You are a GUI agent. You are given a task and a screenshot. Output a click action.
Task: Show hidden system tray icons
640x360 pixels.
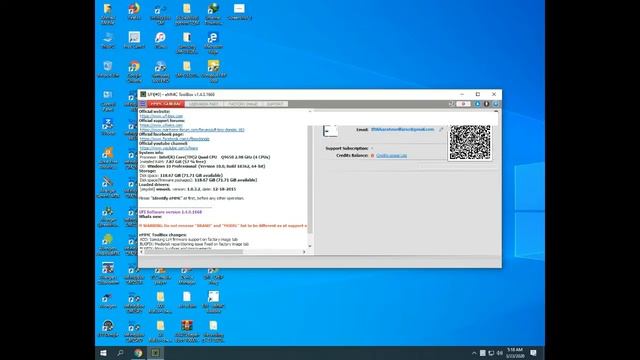[x=474, y=353]
